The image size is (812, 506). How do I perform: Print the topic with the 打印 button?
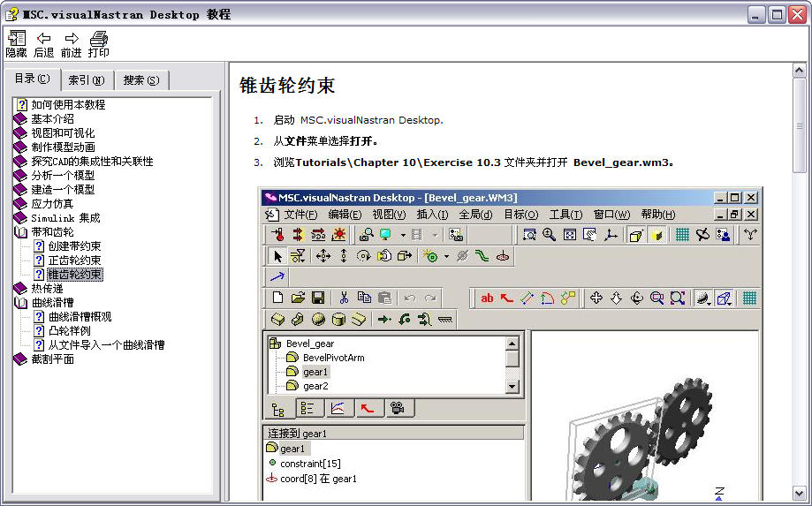click(98, 43)
